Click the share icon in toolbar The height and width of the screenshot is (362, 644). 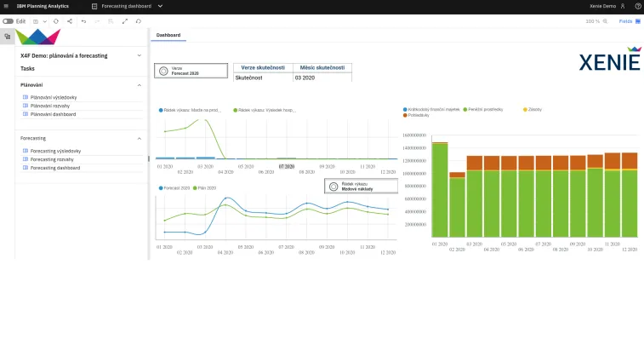click(x=70, y=21)
